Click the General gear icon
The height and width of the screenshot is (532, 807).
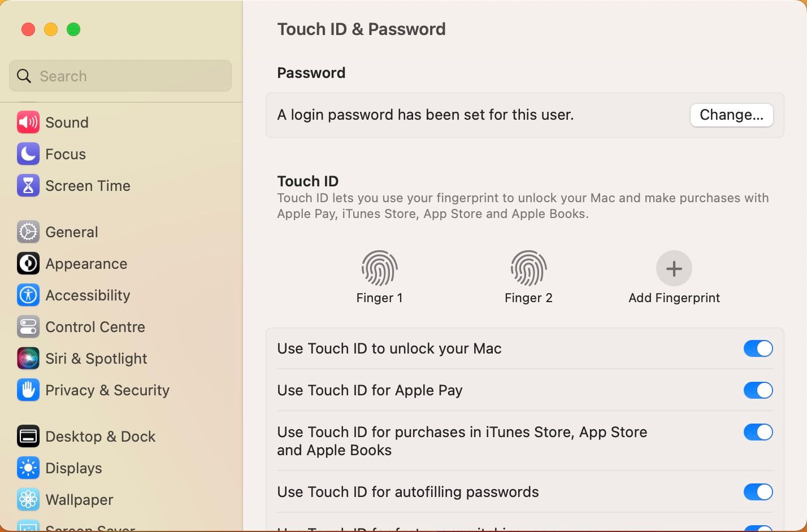[28, 232]
